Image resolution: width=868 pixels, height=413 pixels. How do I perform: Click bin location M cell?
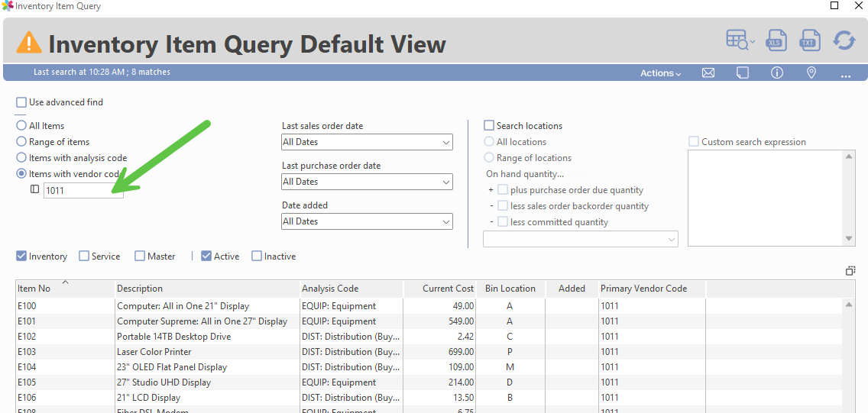(x=510, y=367)
